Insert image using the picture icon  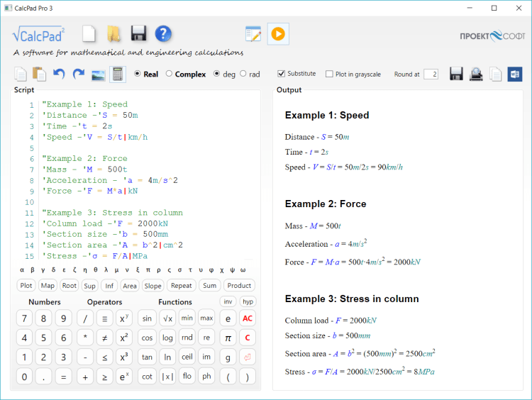coord(99,74)
